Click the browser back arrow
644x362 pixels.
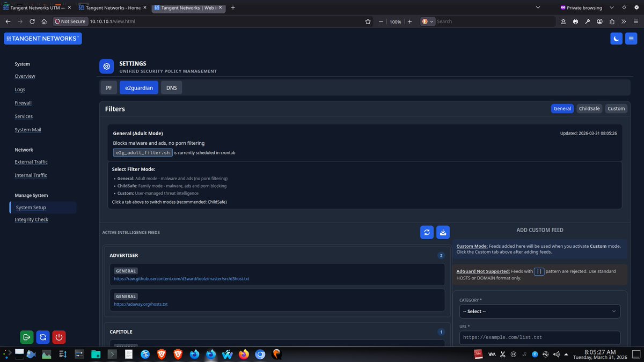[8, 21]
